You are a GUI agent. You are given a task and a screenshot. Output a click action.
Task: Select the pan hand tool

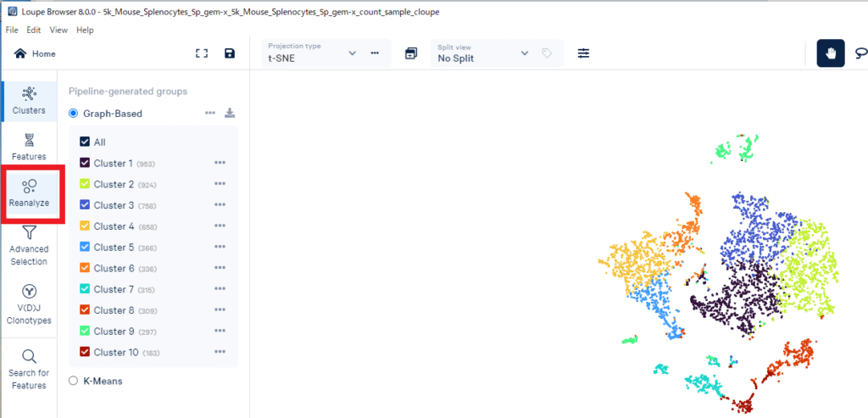pyautogui.click(x=830, y=53)
